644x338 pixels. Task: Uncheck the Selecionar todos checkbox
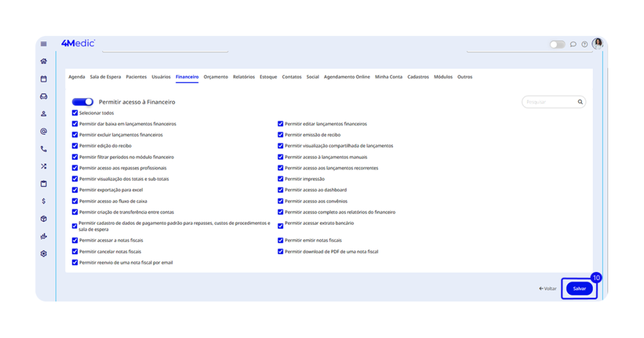pos(75,113)
